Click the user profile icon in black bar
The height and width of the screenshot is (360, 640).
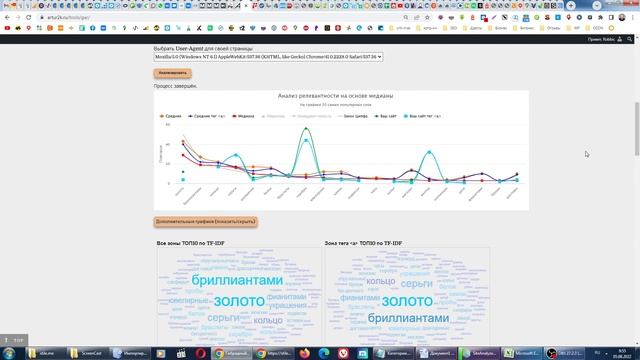(x=620, y=39)
